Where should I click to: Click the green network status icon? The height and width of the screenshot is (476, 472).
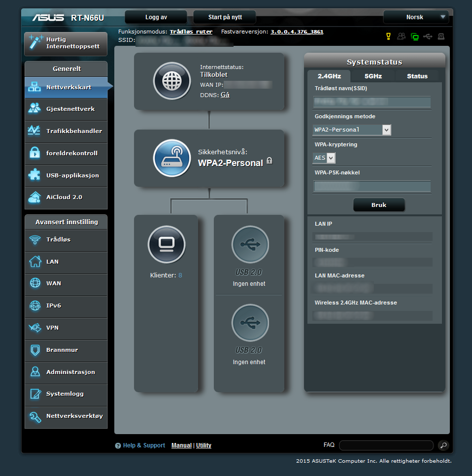coord(415,37)
